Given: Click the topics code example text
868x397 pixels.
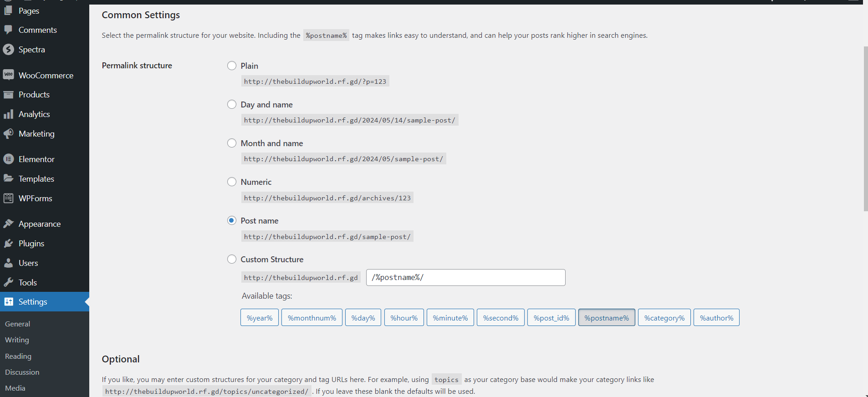Looking at the screenshot, I should [446, 380].
